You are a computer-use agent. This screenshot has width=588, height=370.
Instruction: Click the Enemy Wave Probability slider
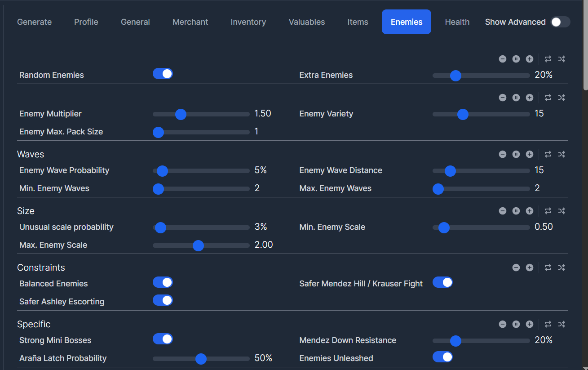click(x=201, y=171)
